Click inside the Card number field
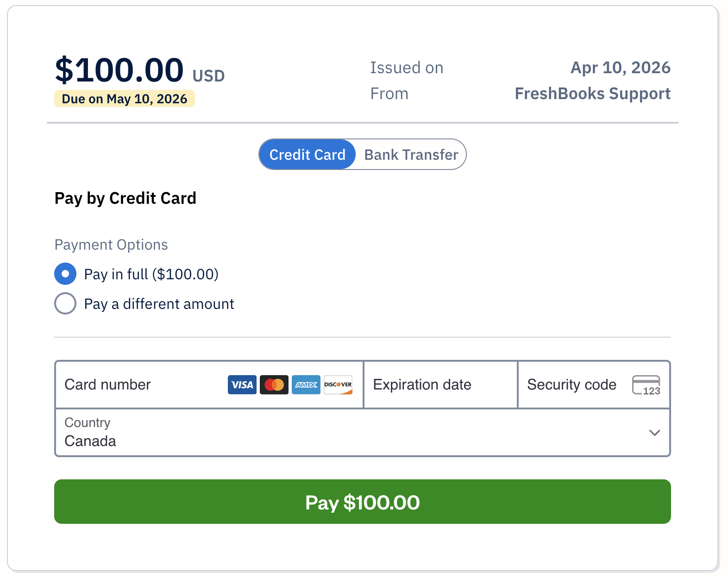Image resolution: width=728 pixels, height=578 pixels. (x=139, y=384)
